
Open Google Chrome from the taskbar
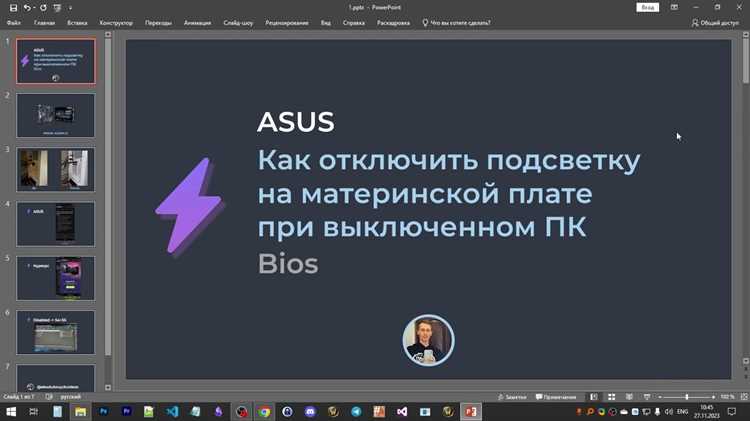tap(264, 411)
